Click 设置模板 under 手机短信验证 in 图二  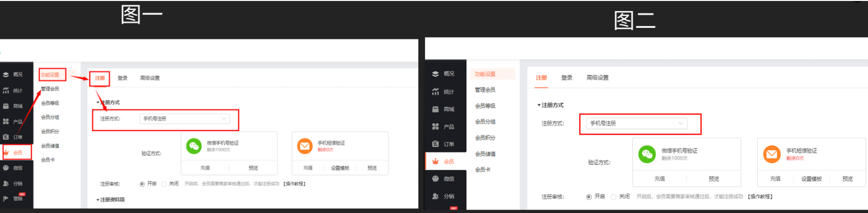[x=811, y=179]
